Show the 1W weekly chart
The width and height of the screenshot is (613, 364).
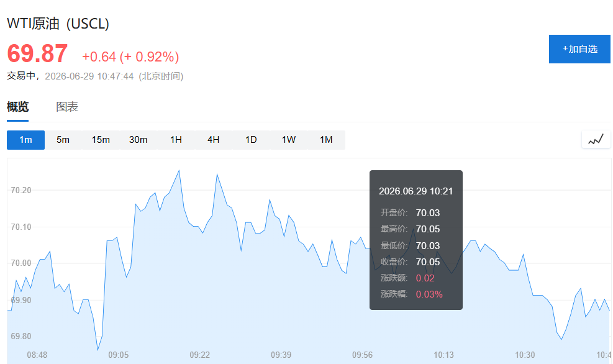pos(289,140)
